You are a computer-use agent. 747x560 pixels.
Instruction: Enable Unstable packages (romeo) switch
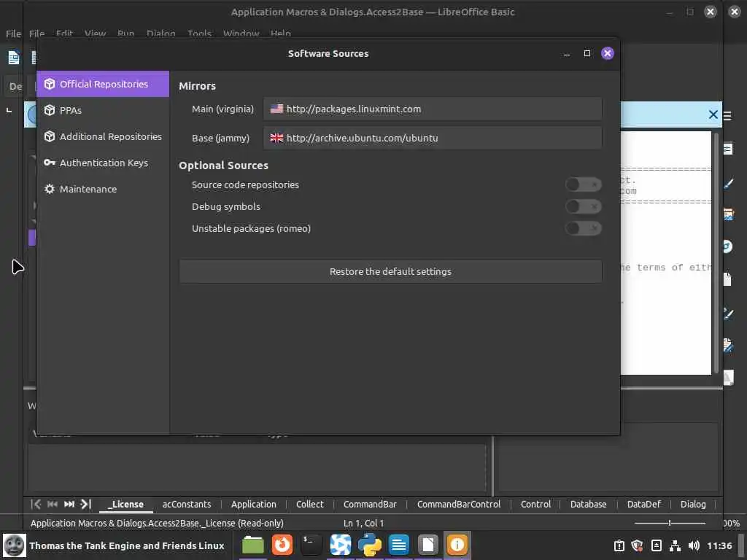pyautogui.click(x=583, y=228)
